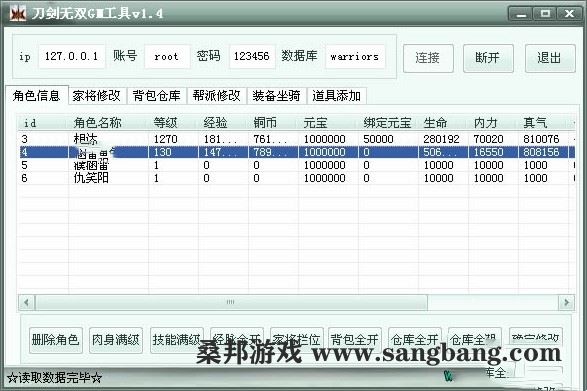Click the app logo icon in title bar
Viewport: 587px width, 391px height.
[18, 14]
